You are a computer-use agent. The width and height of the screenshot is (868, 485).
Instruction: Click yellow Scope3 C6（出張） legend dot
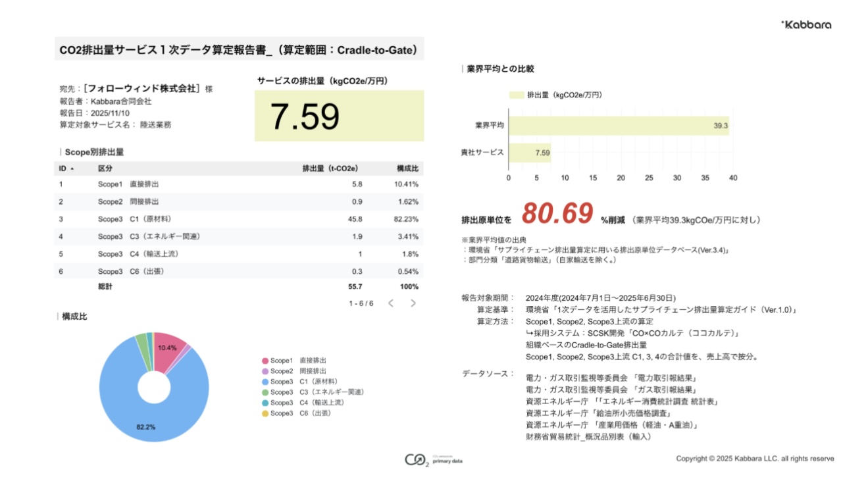click(x=265, y=413)
